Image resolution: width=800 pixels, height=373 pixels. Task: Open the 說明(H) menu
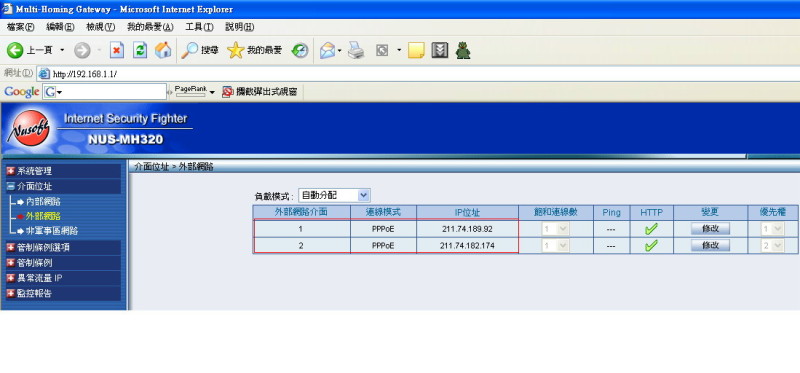coord(240,27)
